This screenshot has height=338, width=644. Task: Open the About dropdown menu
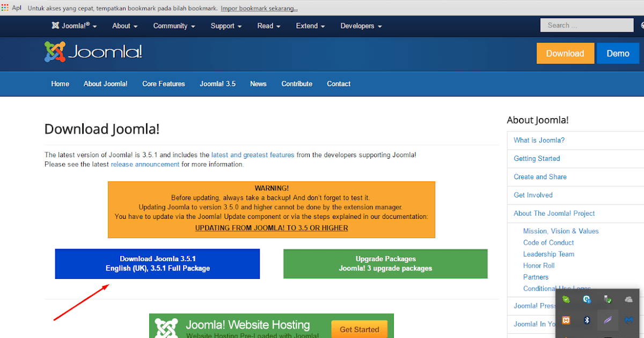[125, 26]
